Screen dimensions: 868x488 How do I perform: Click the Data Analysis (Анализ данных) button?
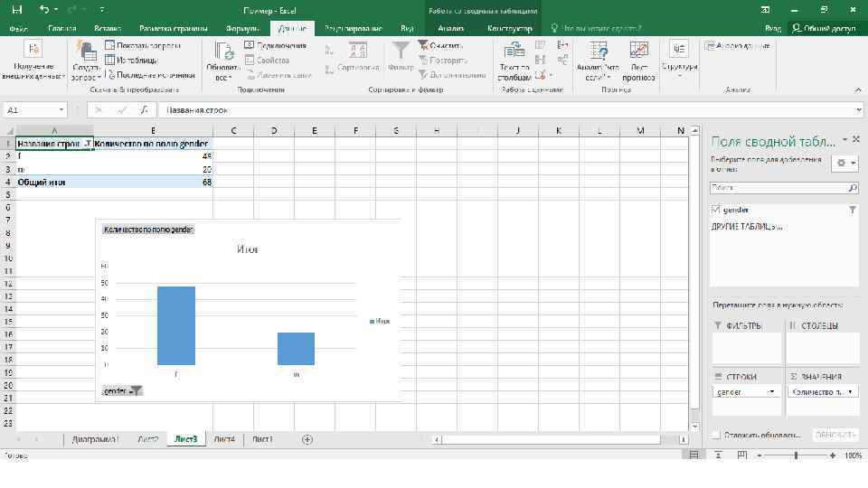(x=738, y=45)
